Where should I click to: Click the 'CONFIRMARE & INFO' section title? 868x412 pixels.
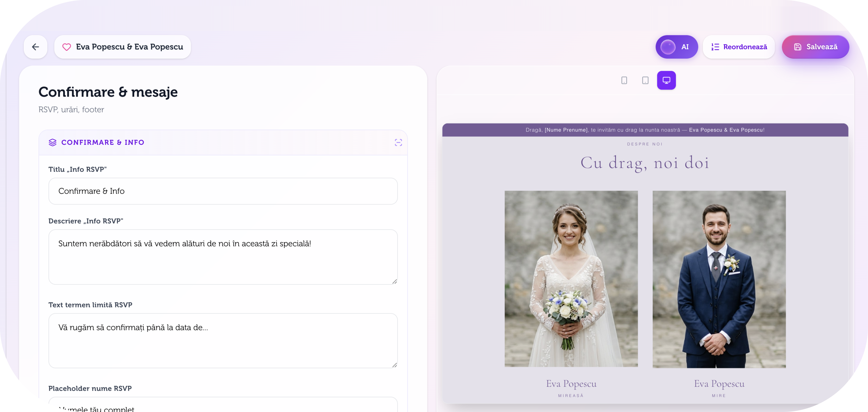[103, 142]
